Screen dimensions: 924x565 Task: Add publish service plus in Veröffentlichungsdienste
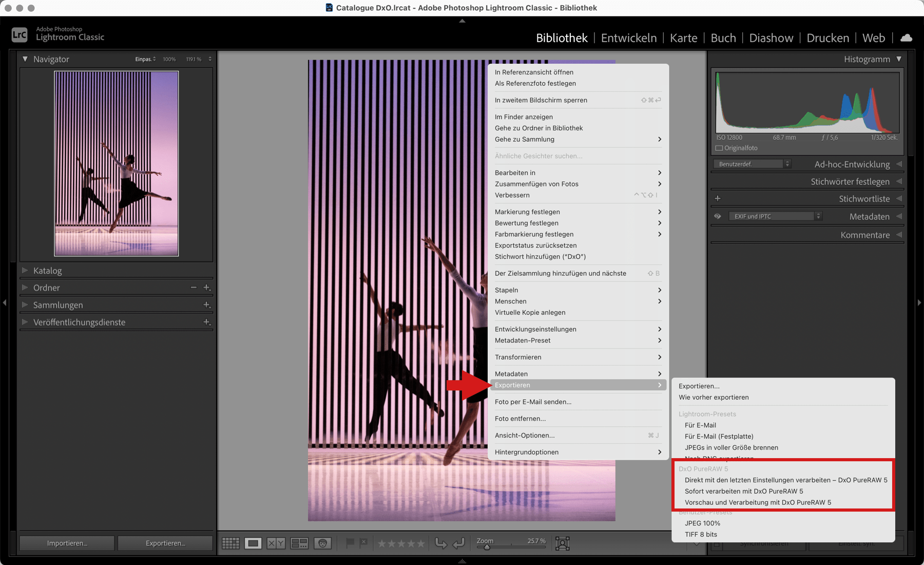(x=207, y=322)
